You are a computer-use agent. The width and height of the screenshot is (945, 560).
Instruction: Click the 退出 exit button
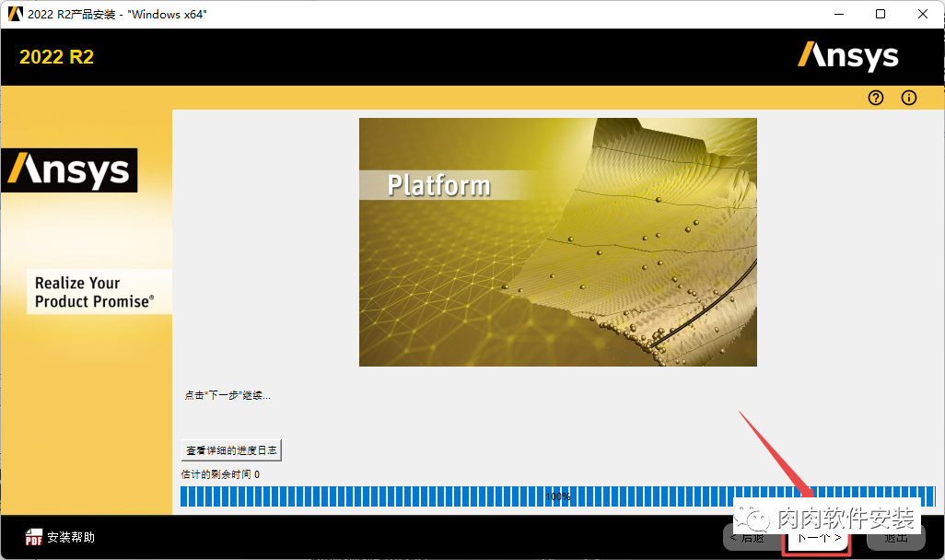click(x=895, y=537)
